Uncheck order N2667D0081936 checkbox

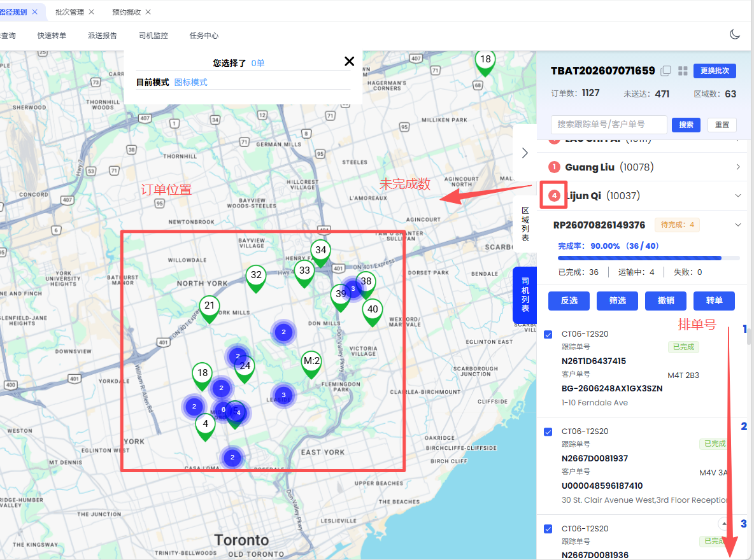[x=548, y=529]
